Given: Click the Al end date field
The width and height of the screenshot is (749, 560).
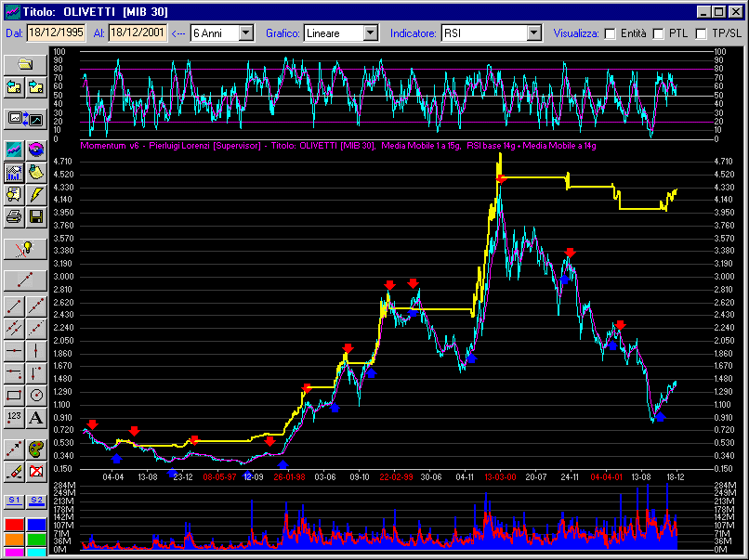Looking at the screenshot, I should [x=138, y=33].
